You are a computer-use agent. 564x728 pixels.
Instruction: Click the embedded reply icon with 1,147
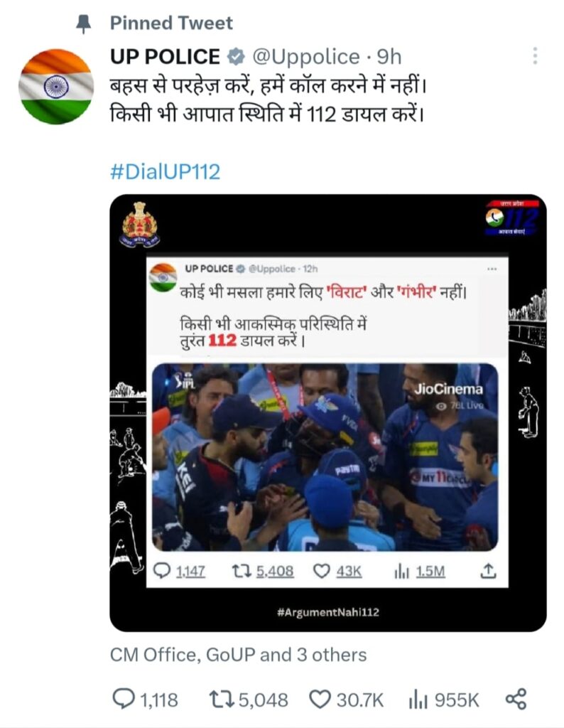click(162, 571)
